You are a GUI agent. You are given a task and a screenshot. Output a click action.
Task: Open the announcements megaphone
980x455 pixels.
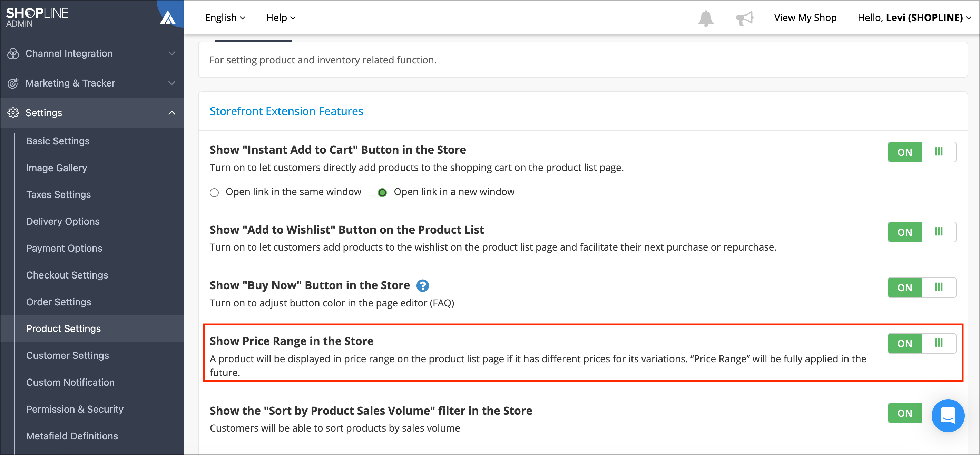click(745, 18)
